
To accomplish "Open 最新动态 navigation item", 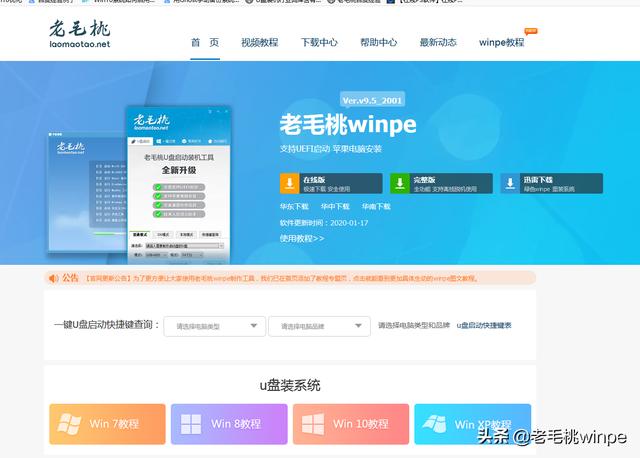I will (x=438, y=42).
